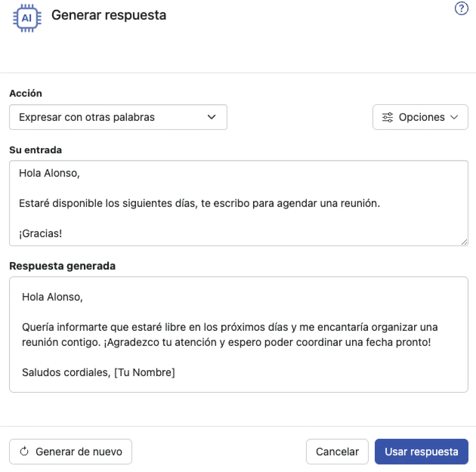Click the 'Cancelar' button
This screenshot has width=476, height=472.
tap(337, 451)
